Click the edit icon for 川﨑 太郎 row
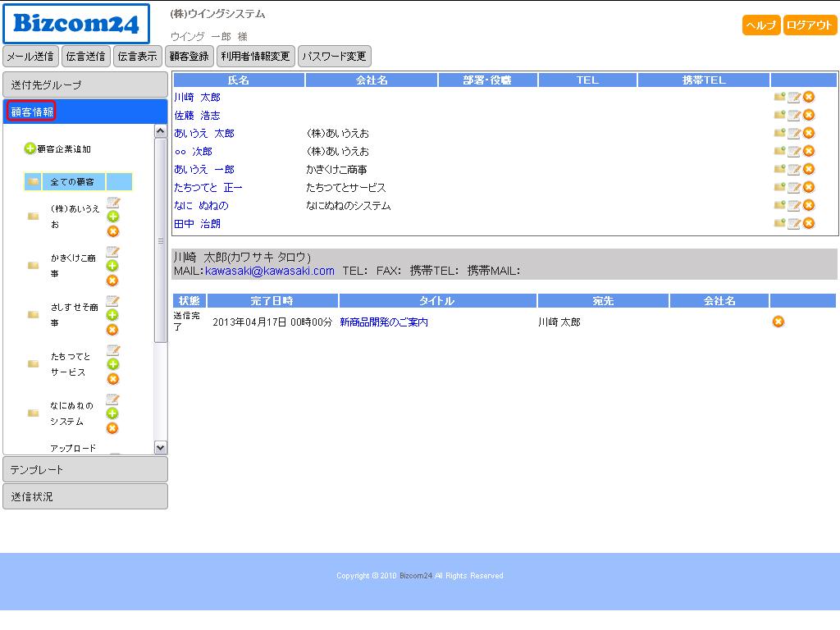 click(x=793, y=98)
